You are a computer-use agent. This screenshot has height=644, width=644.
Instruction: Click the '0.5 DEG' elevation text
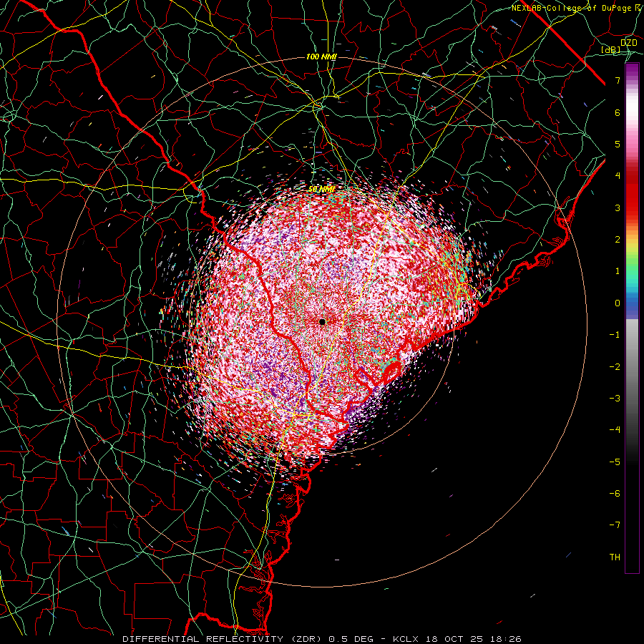click(x=351, y=639)
